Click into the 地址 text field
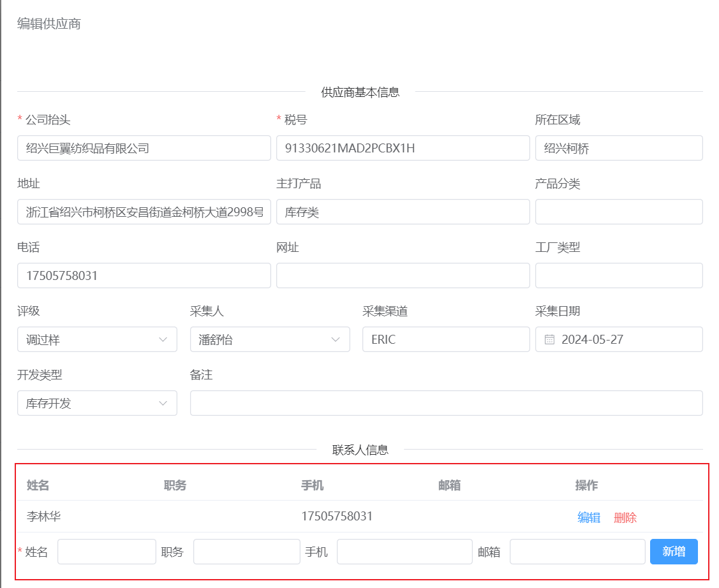This screenshot has width=719, height=588. tap(144, 212)
